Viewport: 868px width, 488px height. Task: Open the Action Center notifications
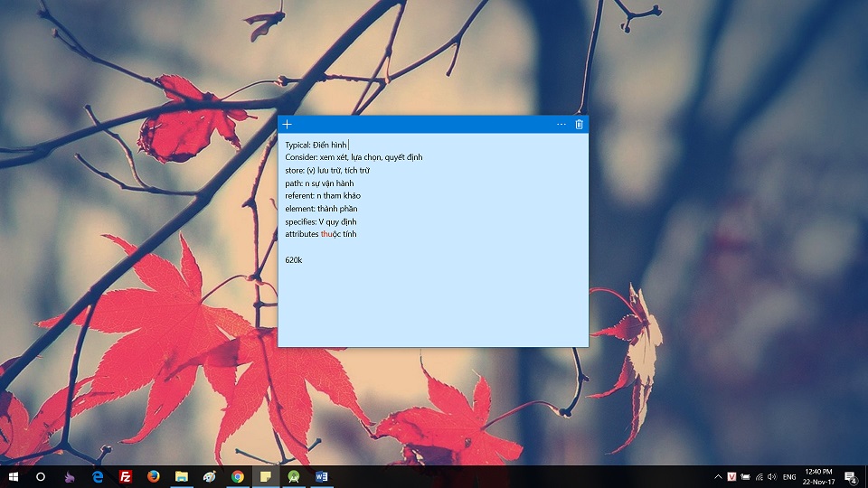(850, 476)
